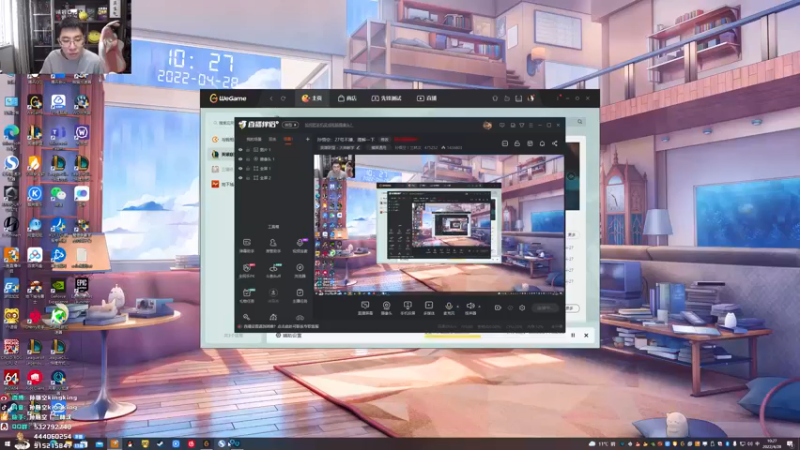This screenshot has width=800, height=450.
Task: Click the 修改 button next to the stream title
Action: (384, 139)
